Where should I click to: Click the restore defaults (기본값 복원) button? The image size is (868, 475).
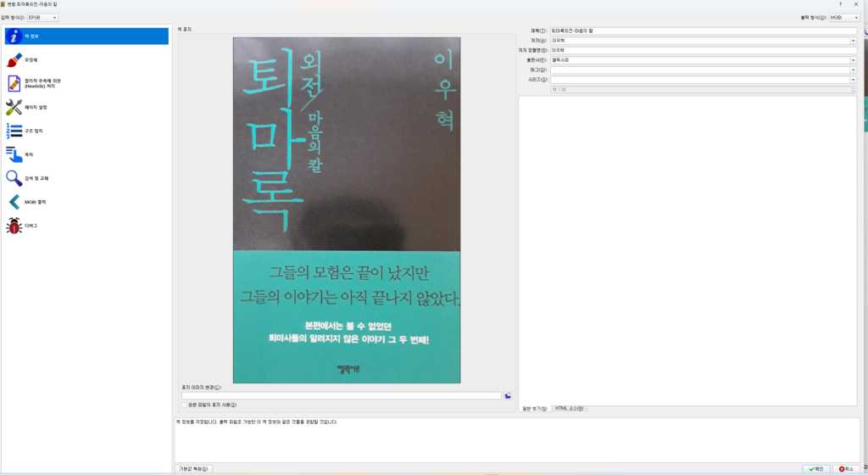[x=193, y=469]
